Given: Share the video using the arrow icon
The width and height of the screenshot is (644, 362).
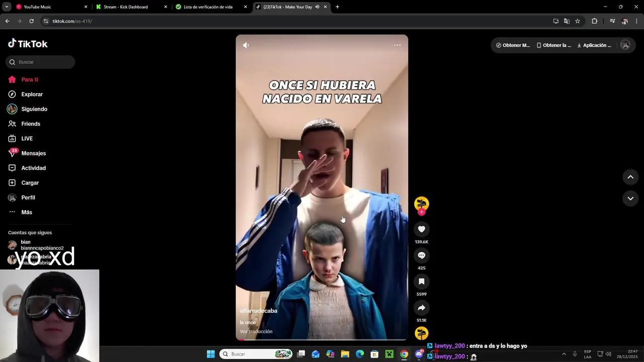Looking at the screenshot, I should pos(422,308).
